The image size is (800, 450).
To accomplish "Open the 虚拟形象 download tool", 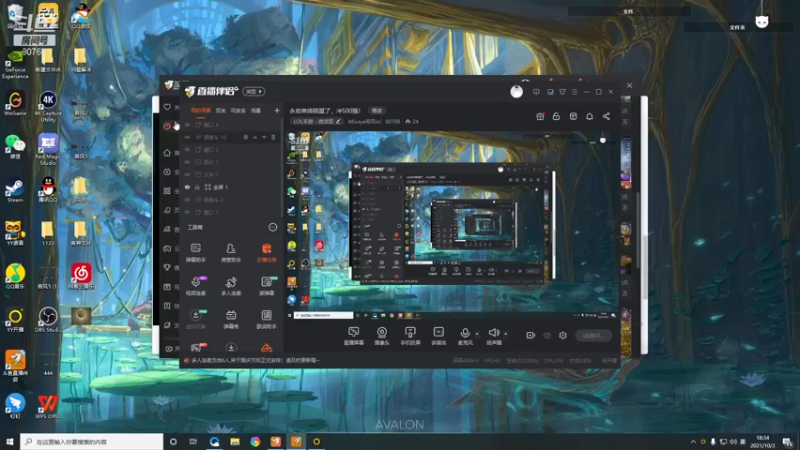I will [195, 319].
